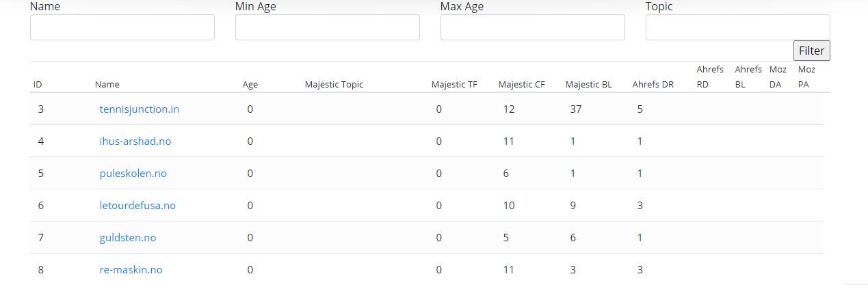Image resolution: width=868 pixels, height=285 pixels.
Task: Click the Max Age input field
Action: click(532, 27)
